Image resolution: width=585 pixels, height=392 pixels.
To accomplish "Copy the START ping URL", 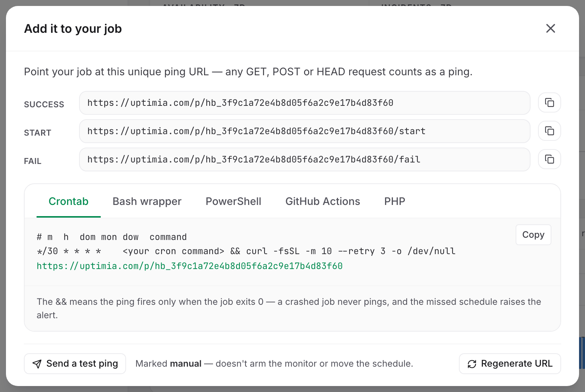I will click(549, 131).
